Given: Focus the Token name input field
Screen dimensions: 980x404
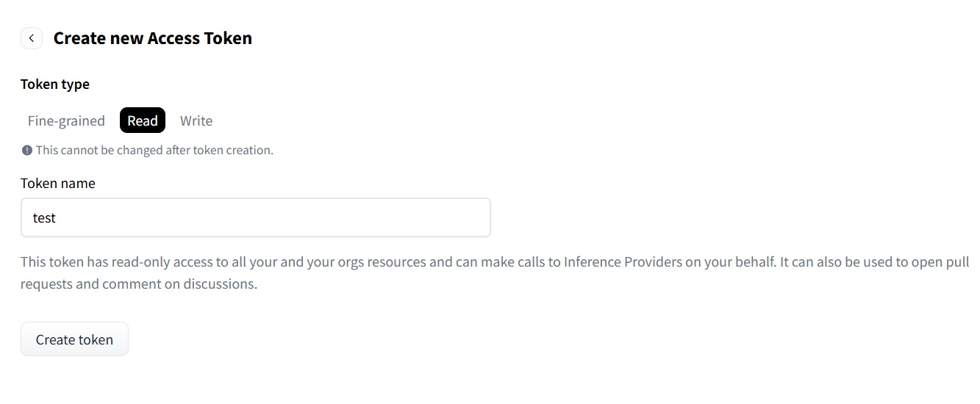Looking at the screenshot, I should point(256,217).
